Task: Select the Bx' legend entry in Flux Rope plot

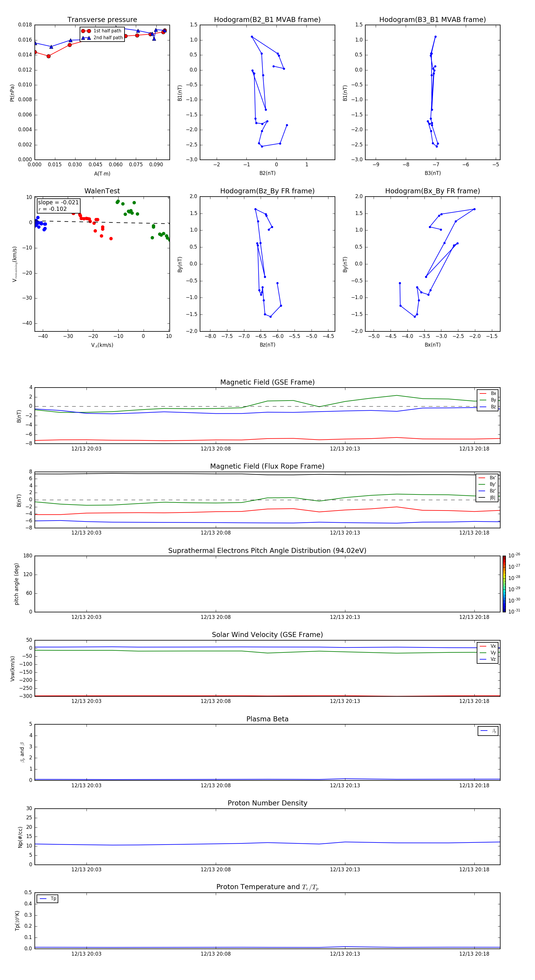Action: coord(487,478)
